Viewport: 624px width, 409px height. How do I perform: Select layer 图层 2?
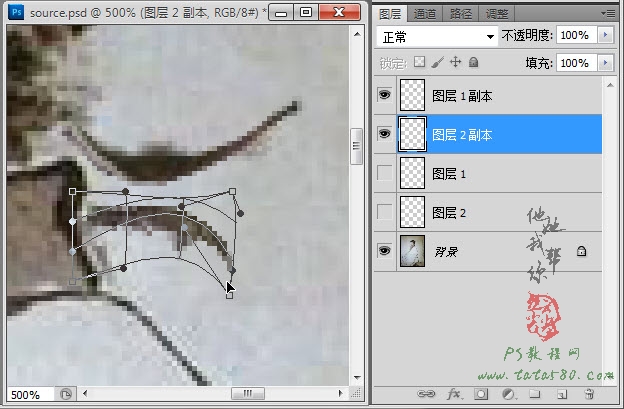coord(488,212)
